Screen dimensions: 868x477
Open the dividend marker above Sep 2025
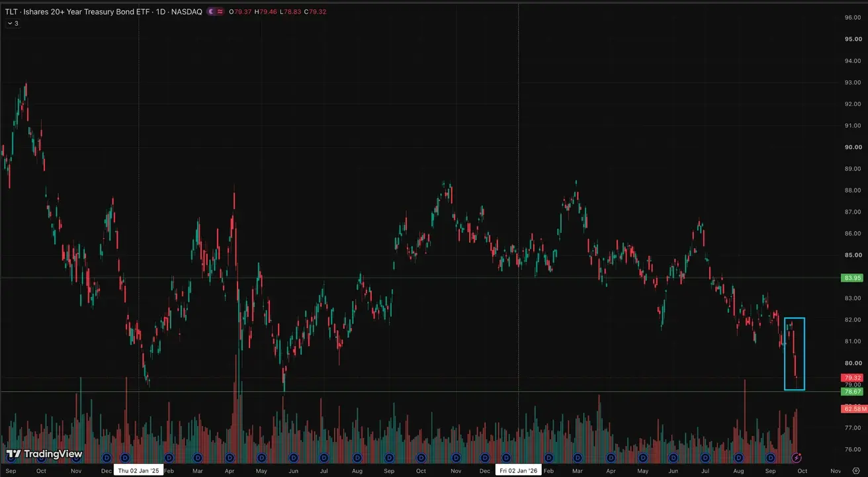[389, 458]
